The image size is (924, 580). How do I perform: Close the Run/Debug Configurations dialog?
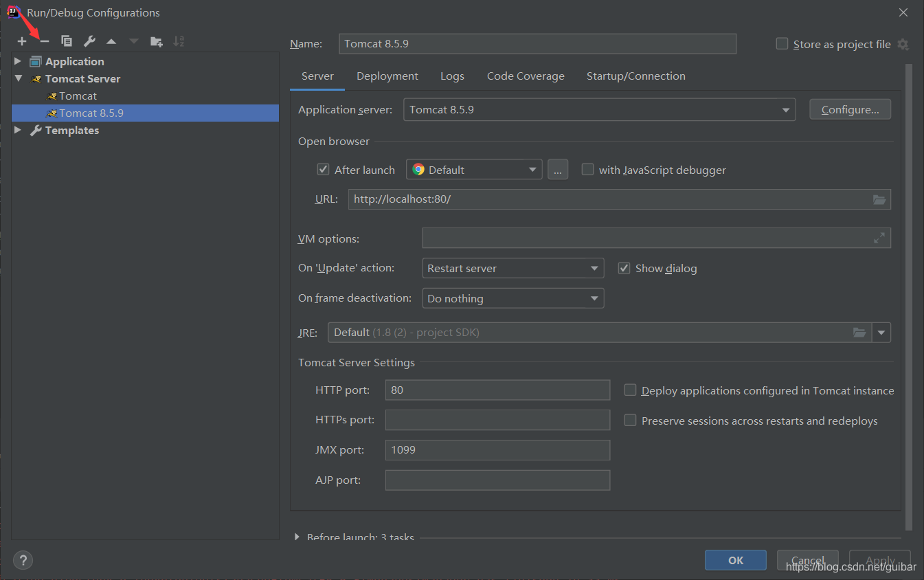click(903, 12)
